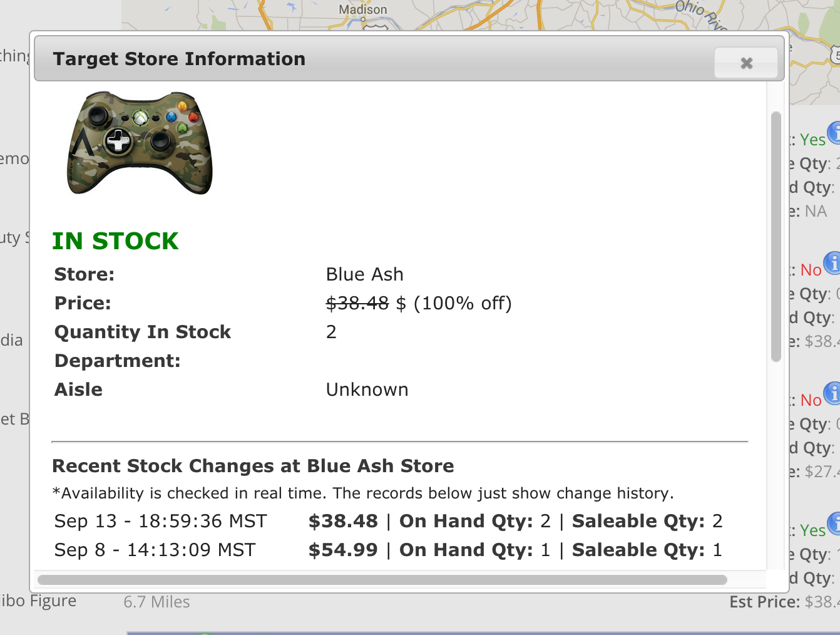Open info icon beside bottom Yes result
840x635 pixels.
tap(834, 524)
